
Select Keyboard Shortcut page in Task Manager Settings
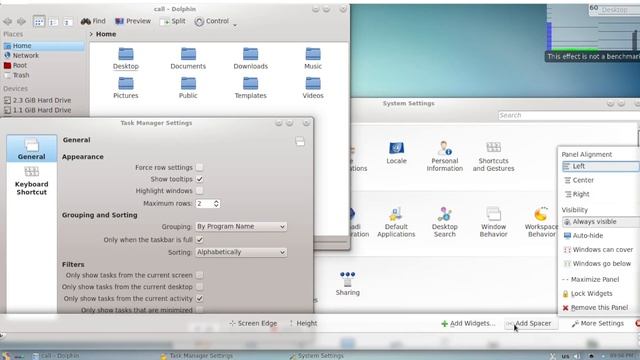[x=31, y=181]
